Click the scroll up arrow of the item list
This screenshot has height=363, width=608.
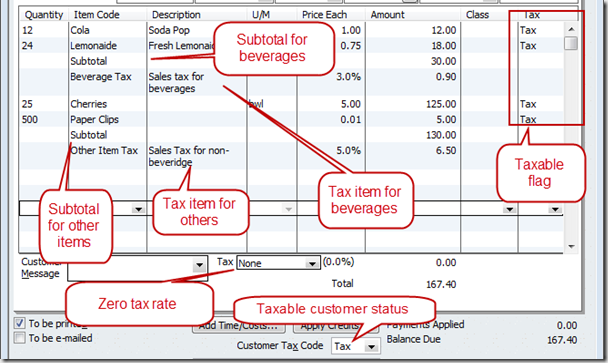pyautogui.click(x=571, y=29)
